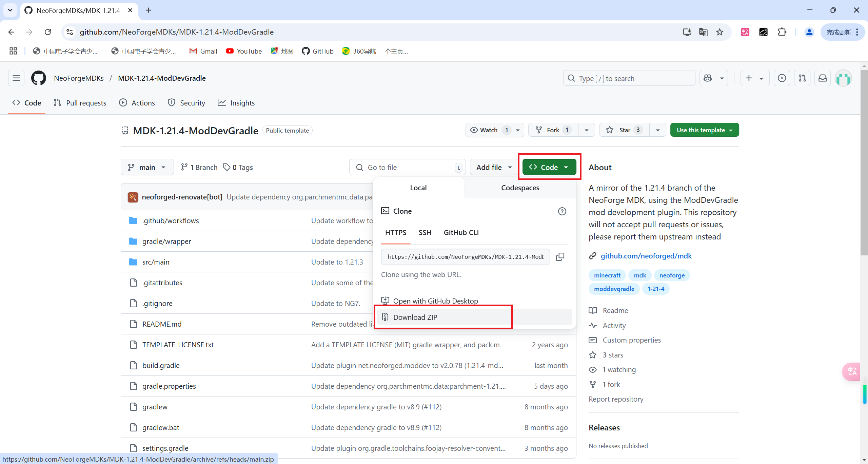Image resolution: width=868 pixels, height=464 pixels.
Task: Click the clone help question icon
Action: (x=562, y=211)
